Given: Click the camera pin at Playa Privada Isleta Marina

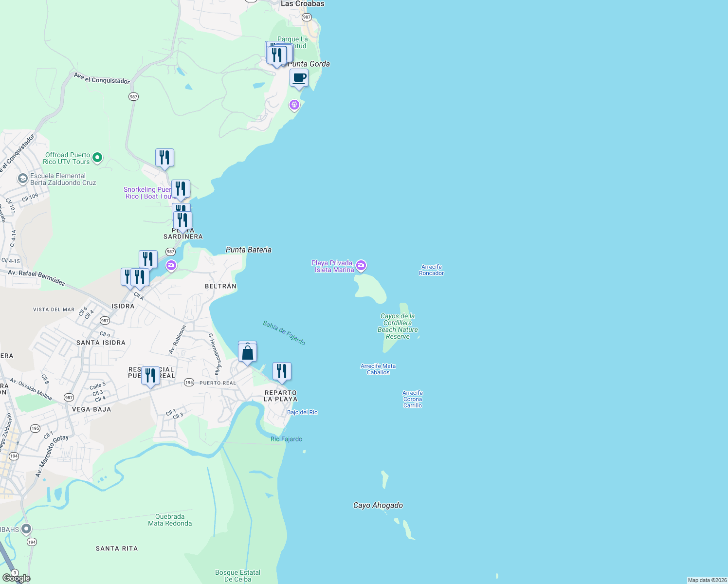Looking at the screenshot, I should click(361, 266).
